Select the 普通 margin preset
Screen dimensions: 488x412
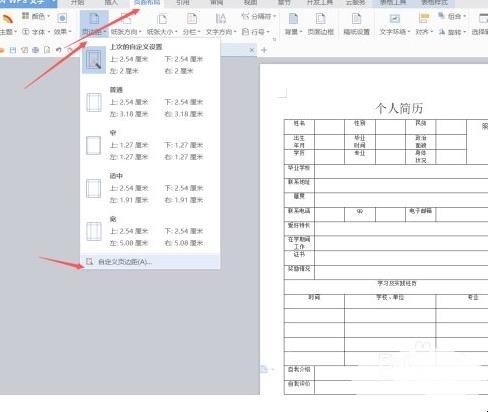[x=150, y=102]
